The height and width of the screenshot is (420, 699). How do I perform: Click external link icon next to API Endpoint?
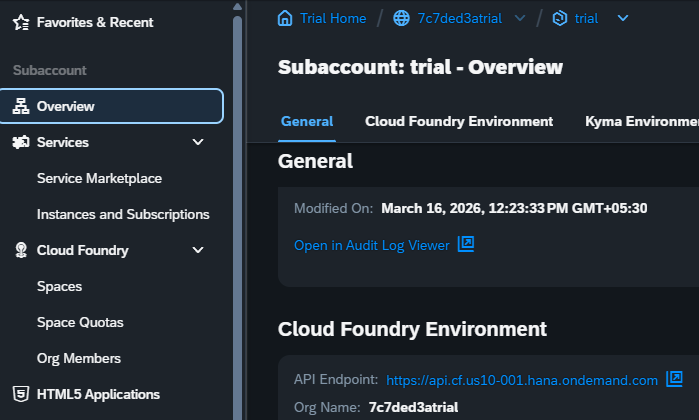[x=674, y=379]
